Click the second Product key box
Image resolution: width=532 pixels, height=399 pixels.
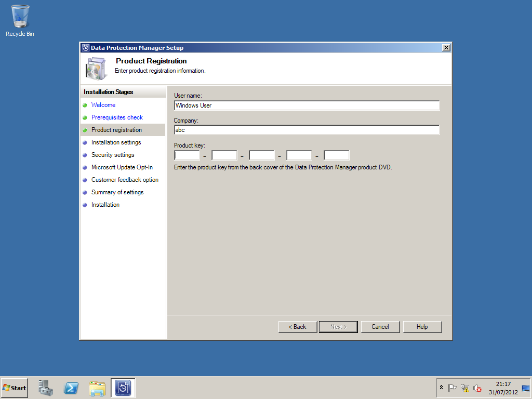(x=224, y=155)
